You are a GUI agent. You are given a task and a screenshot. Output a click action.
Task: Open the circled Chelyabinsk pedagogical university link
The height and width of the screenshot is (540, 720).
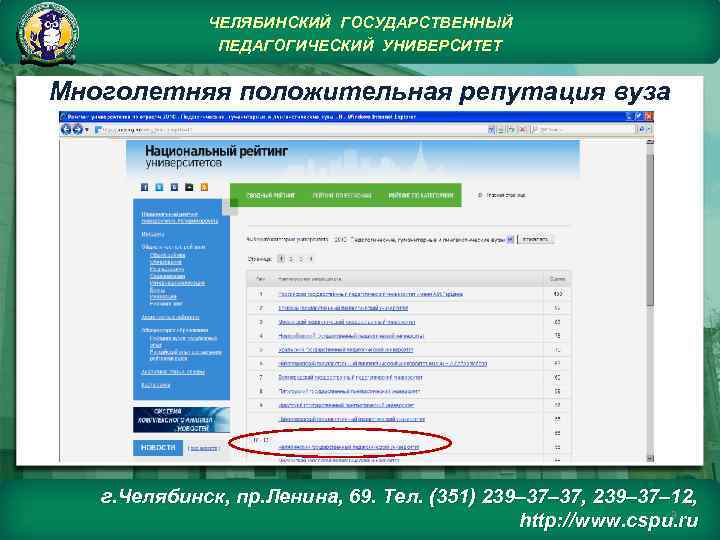tap(349, 447)
